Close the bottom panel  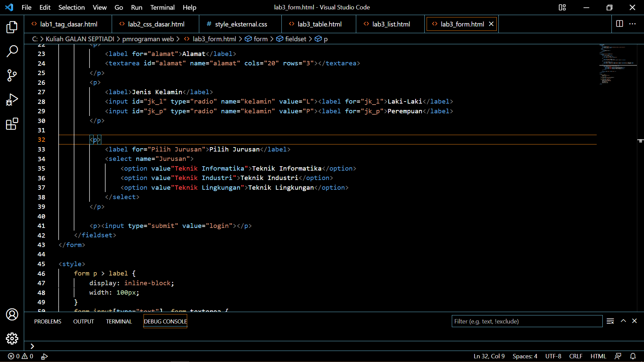(635, 321)
